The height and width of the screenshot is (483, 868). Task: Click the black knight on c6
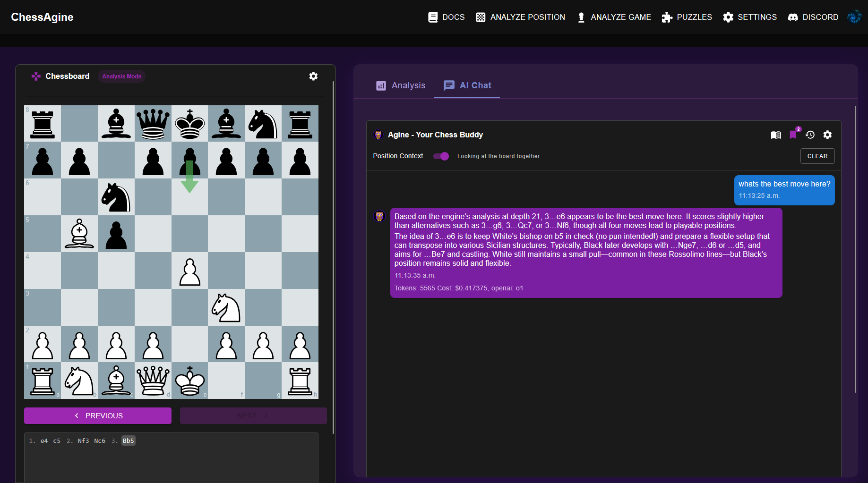pyautogui.click(x=116, y=197)
